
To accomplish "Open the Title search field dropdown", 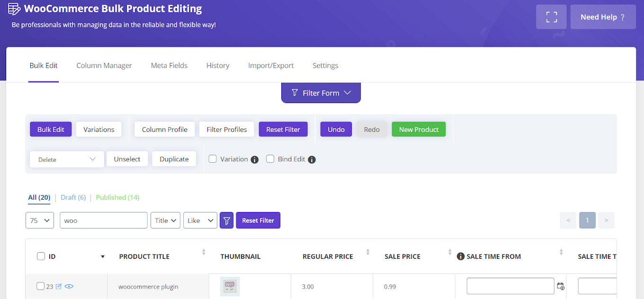I will [x=165, y=220].
